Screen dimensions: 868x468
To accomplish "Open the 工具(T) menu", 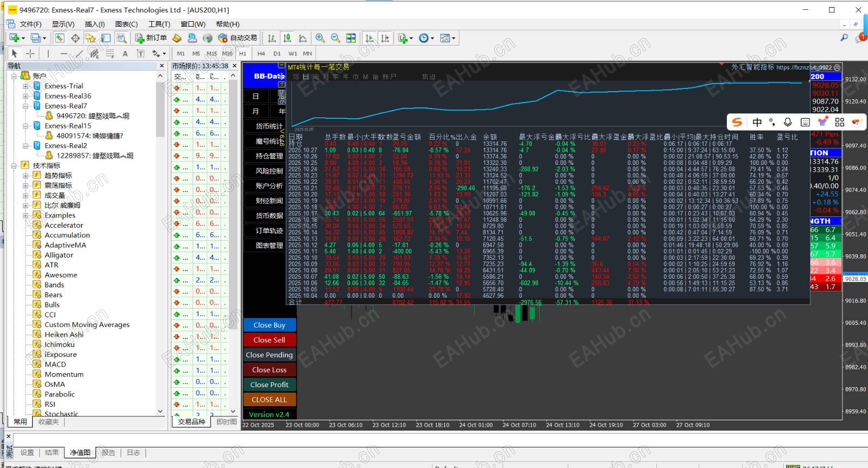I will 159,24.
